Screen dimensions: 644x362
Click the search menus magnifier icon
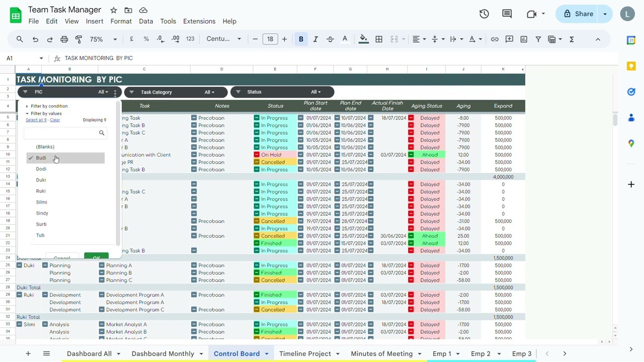20,39
